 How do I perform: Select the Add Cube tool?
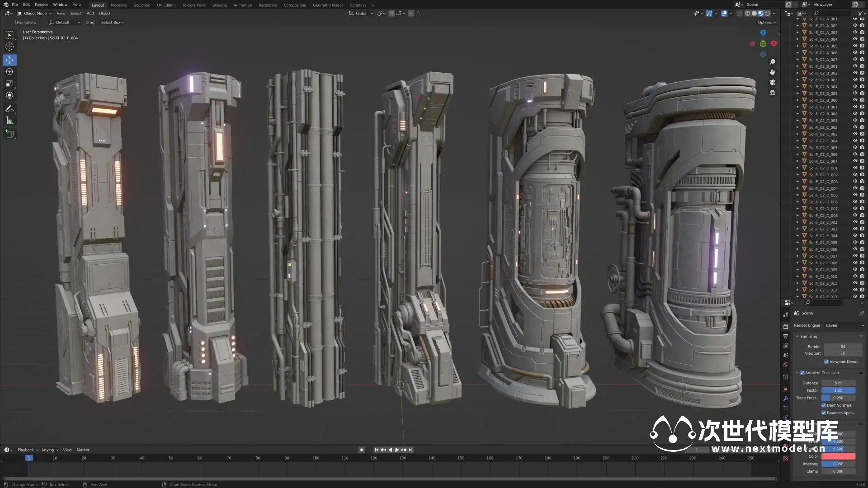pos(9,134)
